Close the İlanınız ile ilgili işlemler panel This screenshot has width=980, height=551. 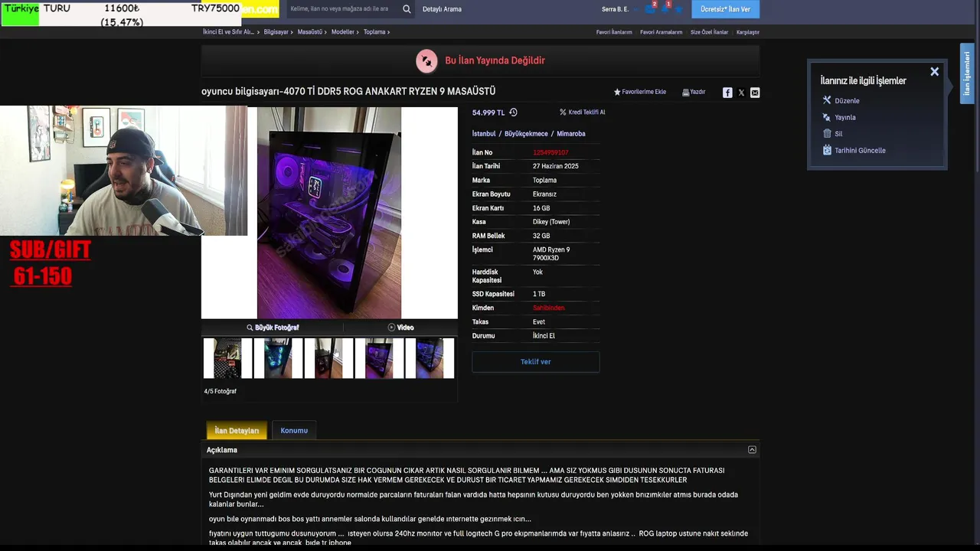tap(934, 72)
